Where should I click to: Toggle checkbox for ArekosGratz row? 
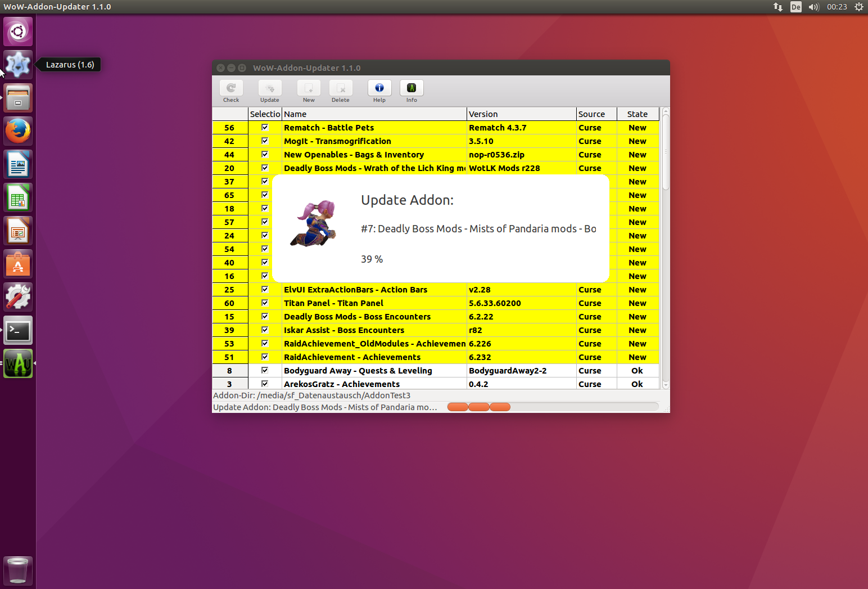(x=265, y=384)
